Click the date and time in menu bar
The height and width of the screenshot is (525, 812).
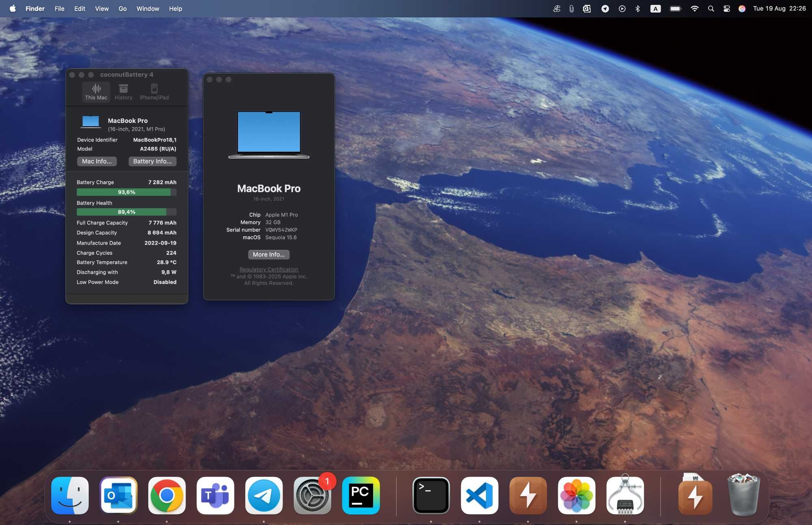point(779,9)
